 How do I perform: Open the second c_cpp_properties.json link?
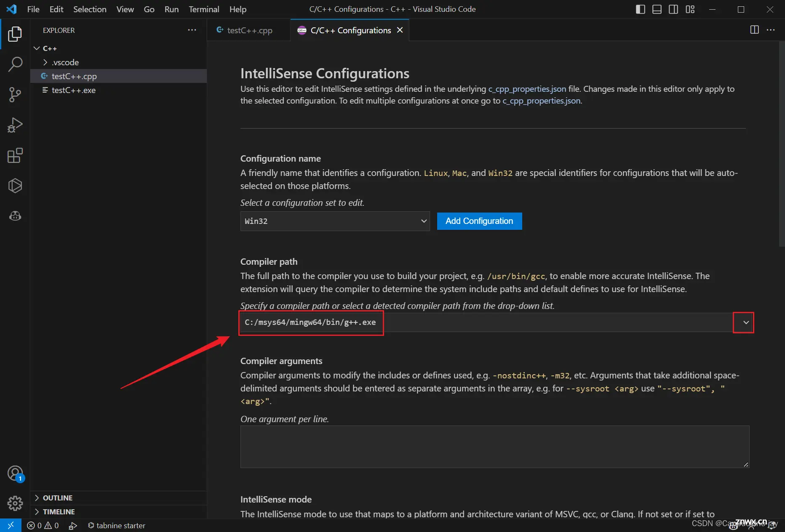(x=542, y=101)
